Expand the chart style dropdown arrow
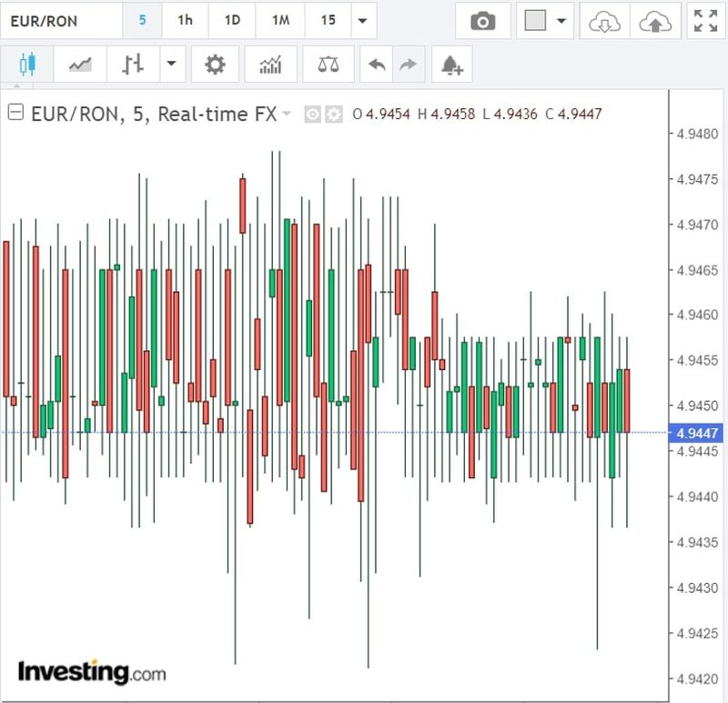 click(x=171, y=65)
